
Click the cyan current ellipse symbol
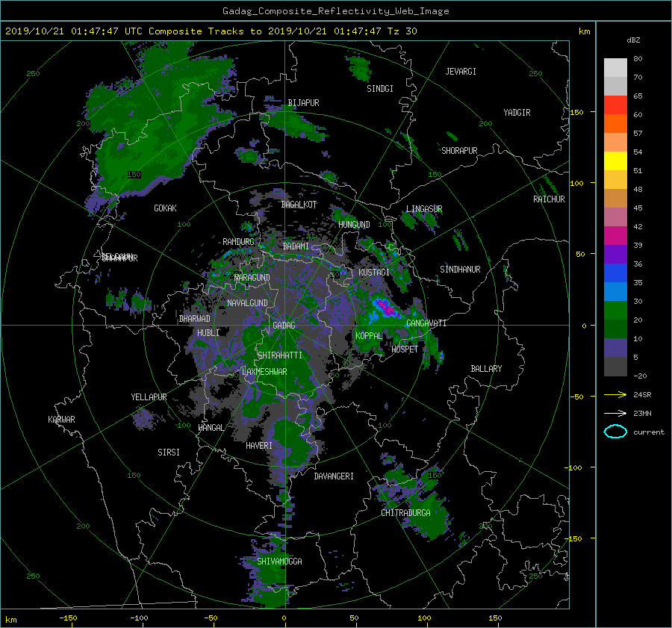(x=615, y=432)
